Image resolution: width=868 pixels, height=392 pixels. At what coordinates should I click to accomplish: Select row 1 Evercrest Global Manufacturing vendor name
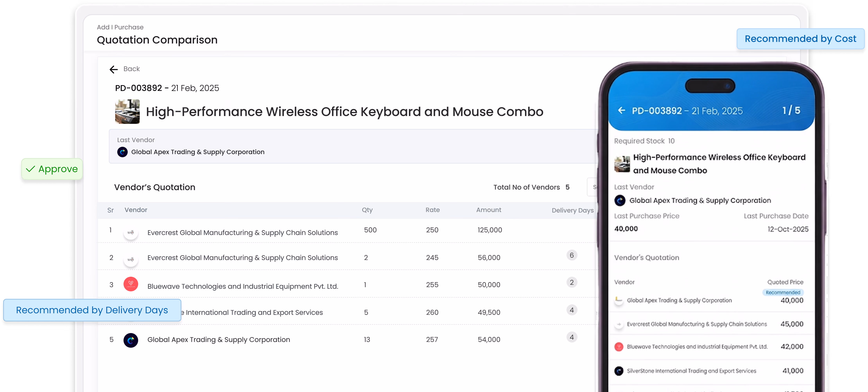click(243, 233)
